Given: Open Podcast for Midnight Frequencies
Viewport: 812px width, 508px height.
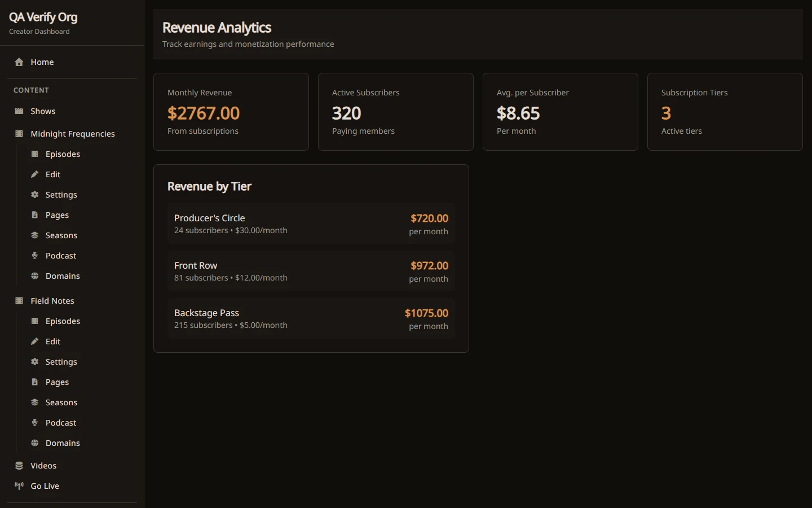Looking at the screenshot, I should tap(80, 256).
